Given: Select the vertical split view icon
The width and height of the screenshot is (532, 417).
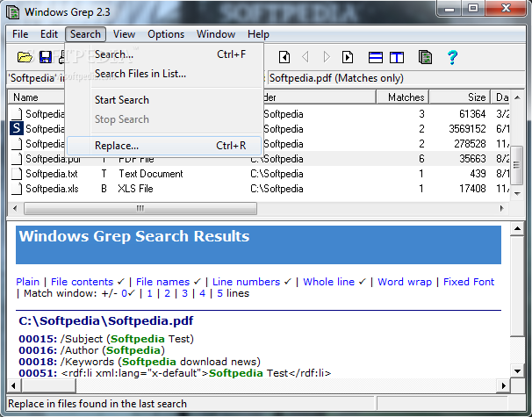Looking at the screenshot, I should click(x=397, y=57).
